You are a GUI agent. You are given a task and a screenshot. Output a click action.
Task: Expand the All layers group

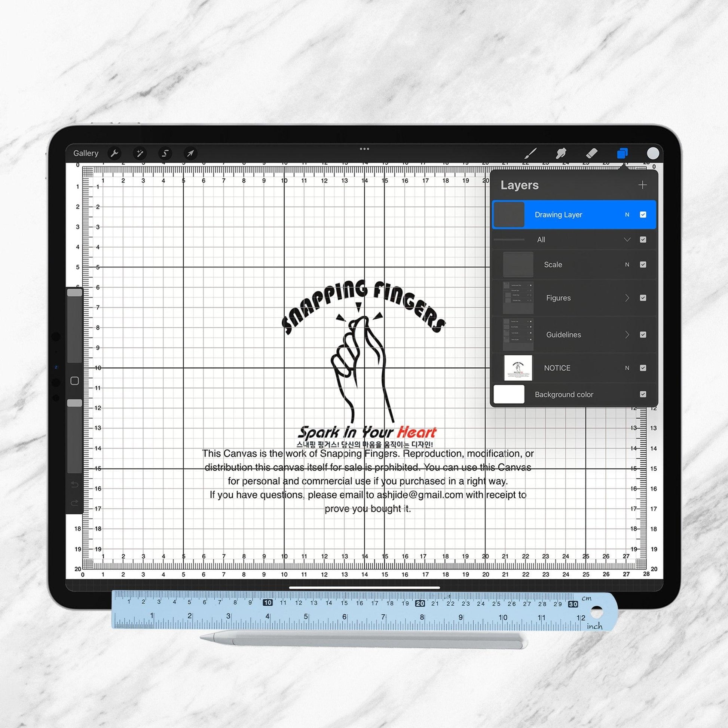tap(627, 240)
